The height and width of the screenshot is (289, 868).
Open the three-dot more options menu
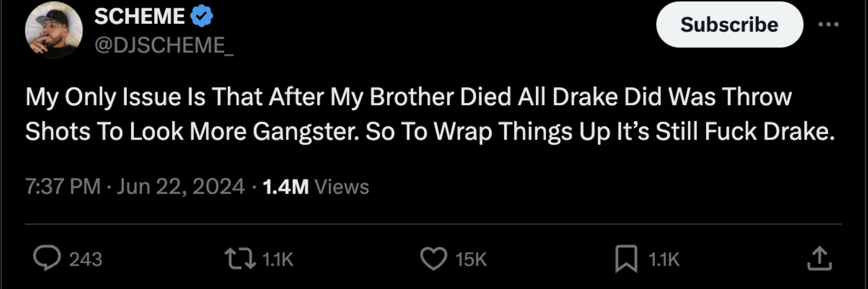(829, 24)
